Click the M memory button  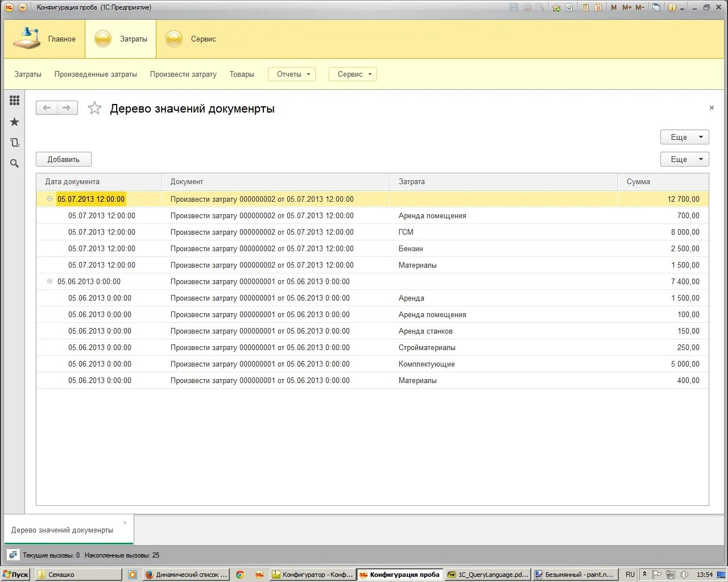point(614,7)
